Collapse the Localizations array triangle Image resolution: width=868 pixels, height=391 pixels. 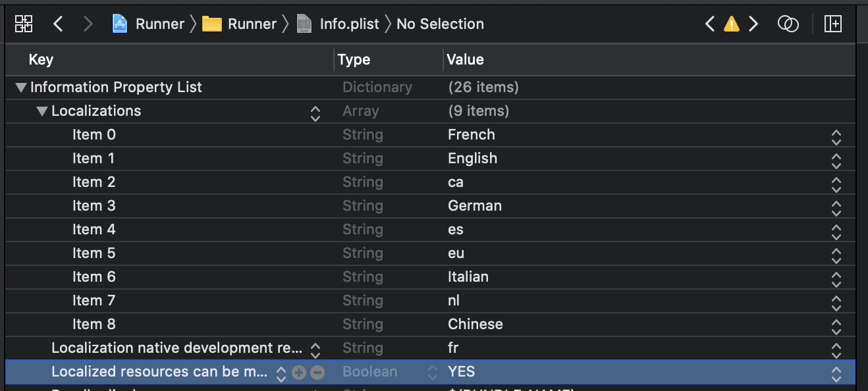tap(42, 111)
